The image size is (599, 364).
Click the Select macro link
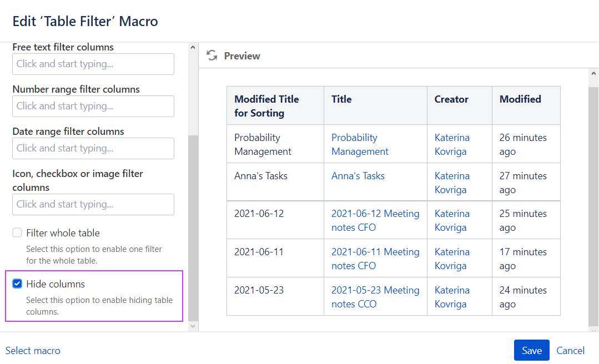33,351
